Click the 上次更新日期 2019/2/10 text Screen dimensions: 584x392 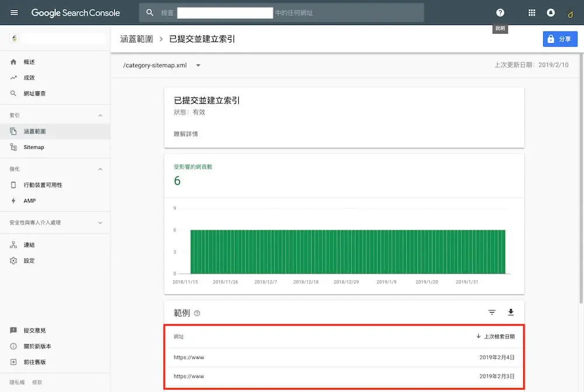click(531, 65)
